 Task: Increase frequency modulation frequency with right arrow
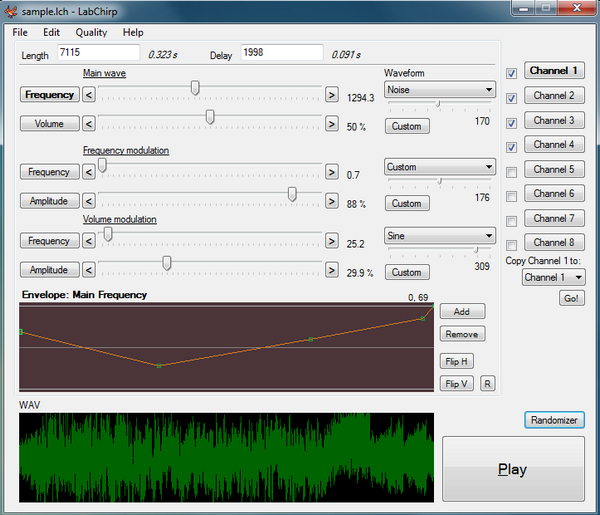click(332, 172)
